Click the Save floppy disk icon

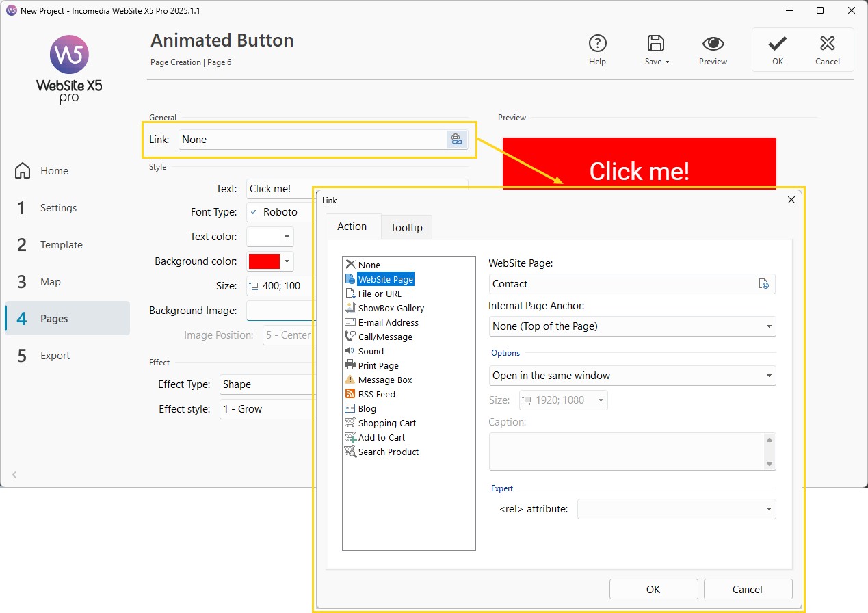pos(656,44)
